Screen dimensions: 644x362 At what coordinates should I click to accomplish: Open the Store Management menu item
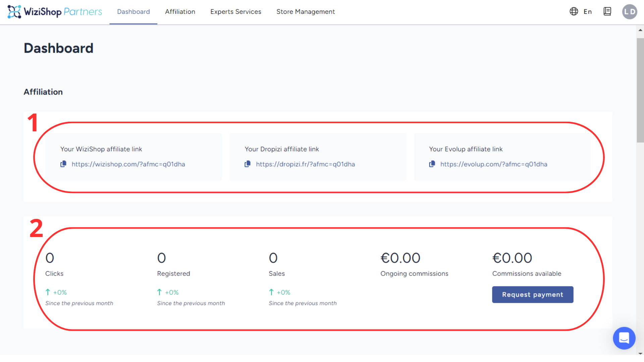pyautogui.click(x=306, y=12)
